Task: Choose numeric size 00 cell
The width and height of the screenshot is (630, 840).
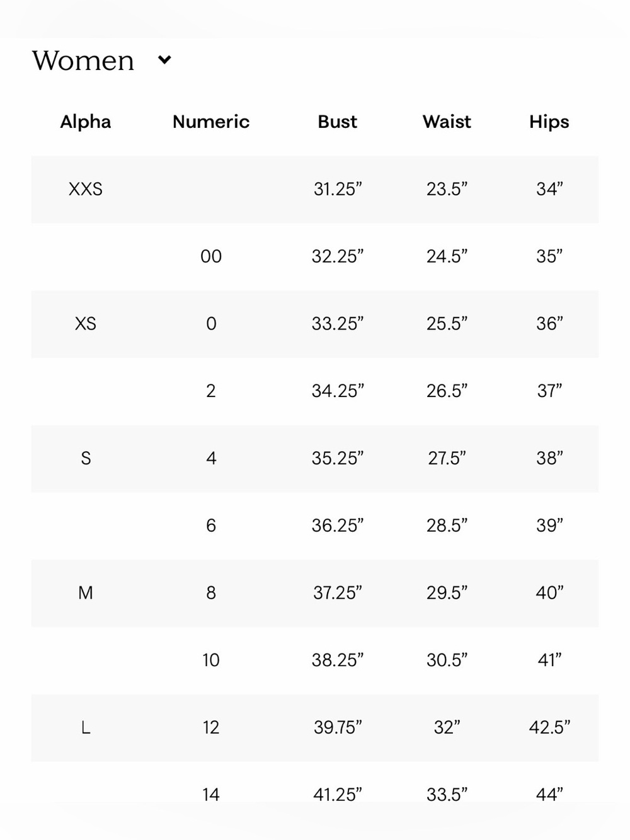Action: point(211,256)
